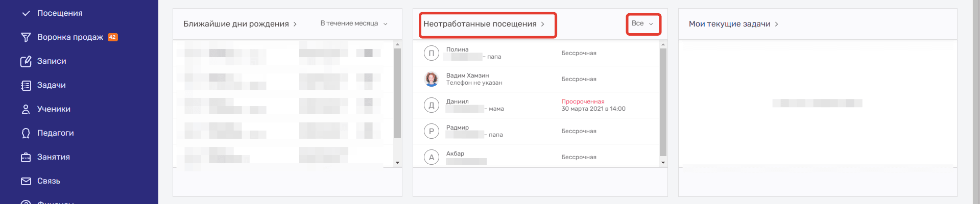Open Ученики person icon
Screen dimensions: 980x204
click(26, 109)
